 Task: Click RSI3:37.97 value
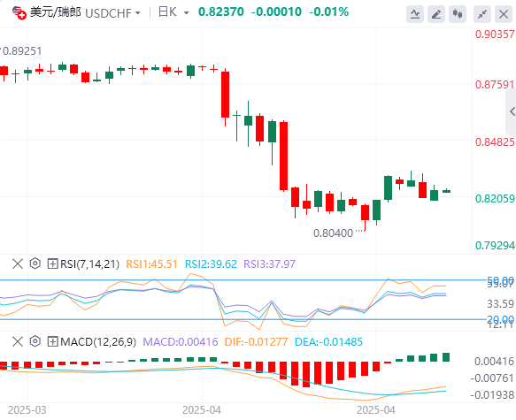[270, 263]
